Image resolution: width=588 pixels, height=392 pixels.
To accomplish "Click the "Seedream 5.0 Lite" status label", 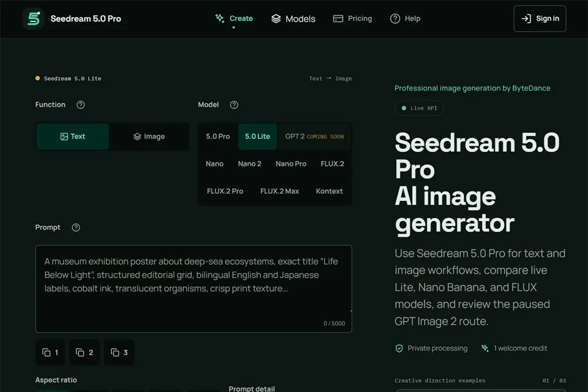I will click(x=72, y=78).
